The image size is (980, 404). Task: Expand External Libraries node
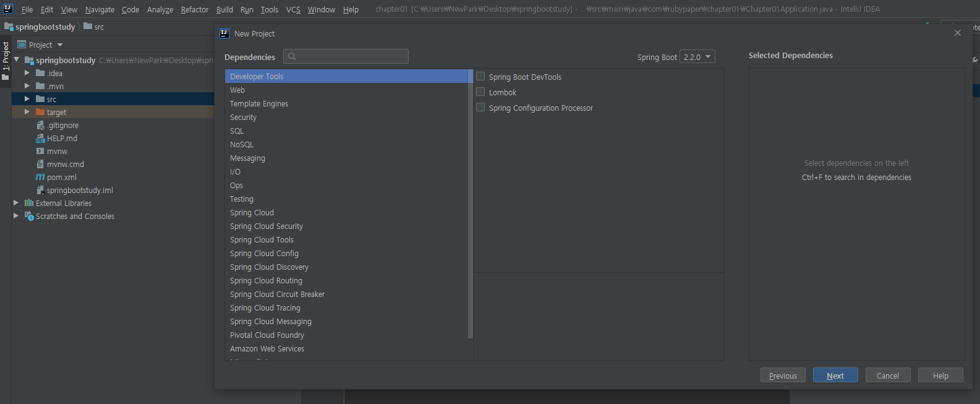click(x=17, y=203)
